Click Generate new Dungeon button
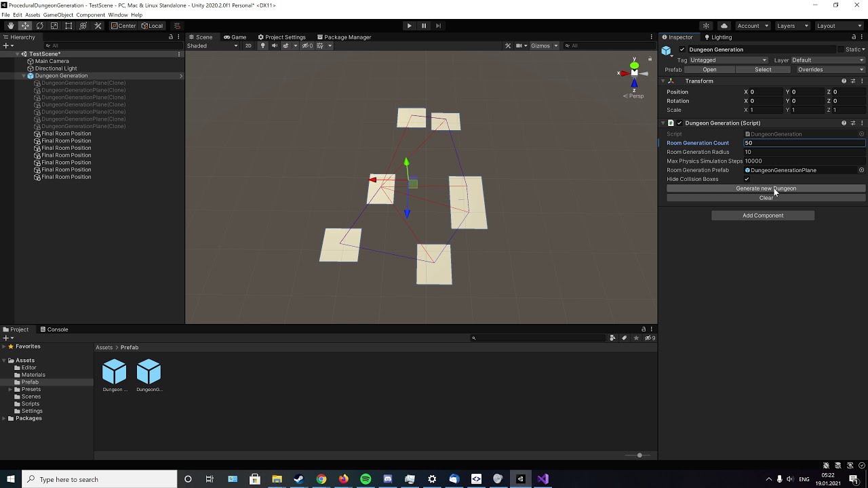 pyautogui.click(x=766, y=188)
